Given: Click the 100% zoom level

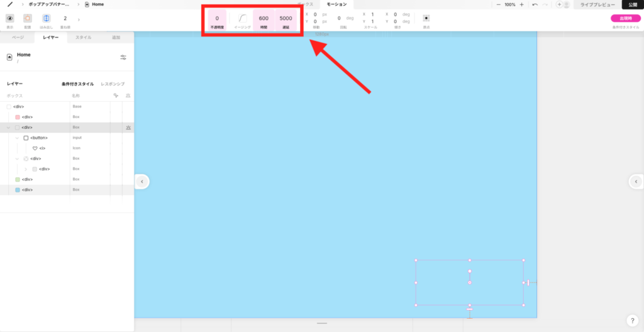Looking at the screenshot, I should click(x=509, y=4).
